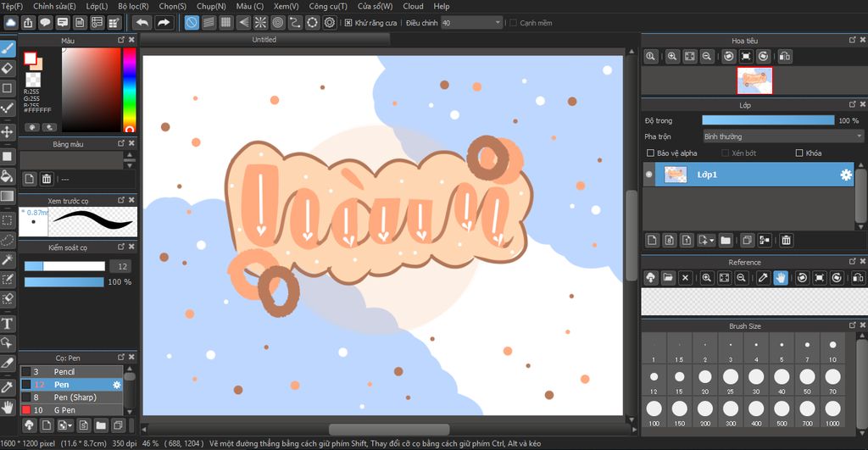The width and height of the screenshot is (868, 450).
Task: Enable the Khóa layer lock checkbox
Action: 798,153
